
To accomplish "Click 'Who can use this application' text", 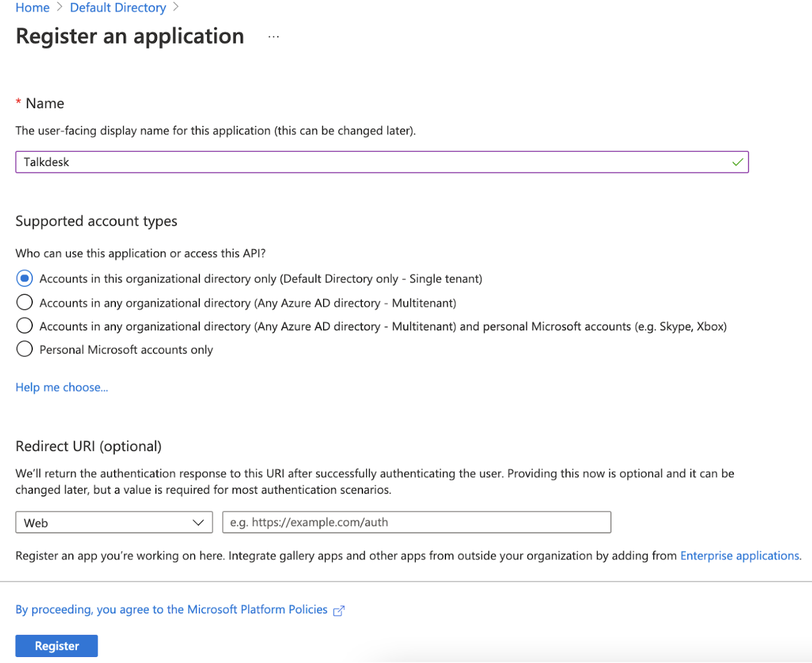I will (141, 253).
